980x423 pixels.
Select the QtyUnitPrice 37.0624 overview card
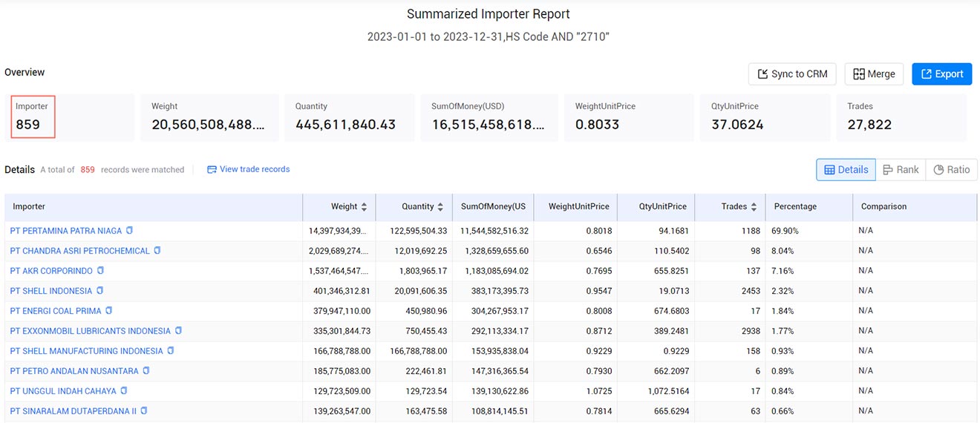[x=765, y=117]
